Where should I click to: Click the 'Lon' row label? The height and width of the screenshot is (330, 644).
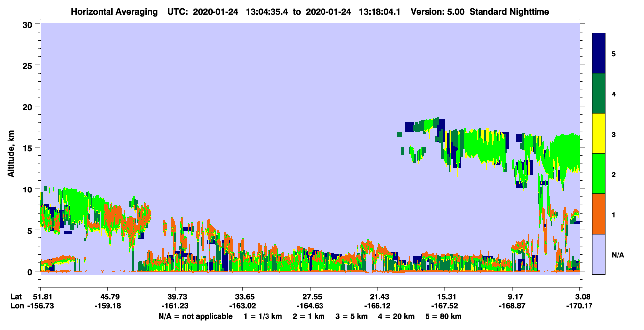coord(16,306)
